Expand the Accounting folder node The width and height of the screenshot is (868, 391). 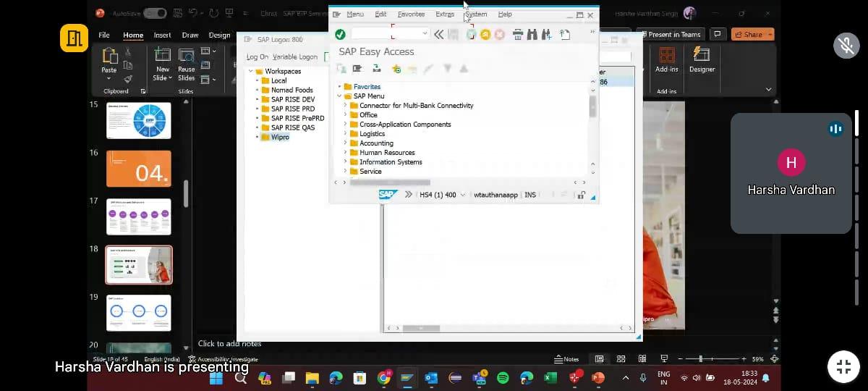tap(346, 143)
